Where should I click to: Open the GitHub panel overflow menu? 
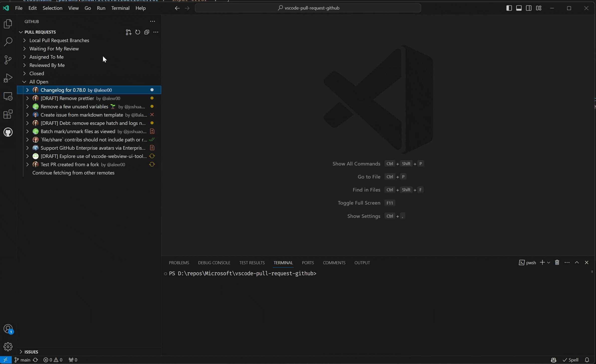point(152,21)
